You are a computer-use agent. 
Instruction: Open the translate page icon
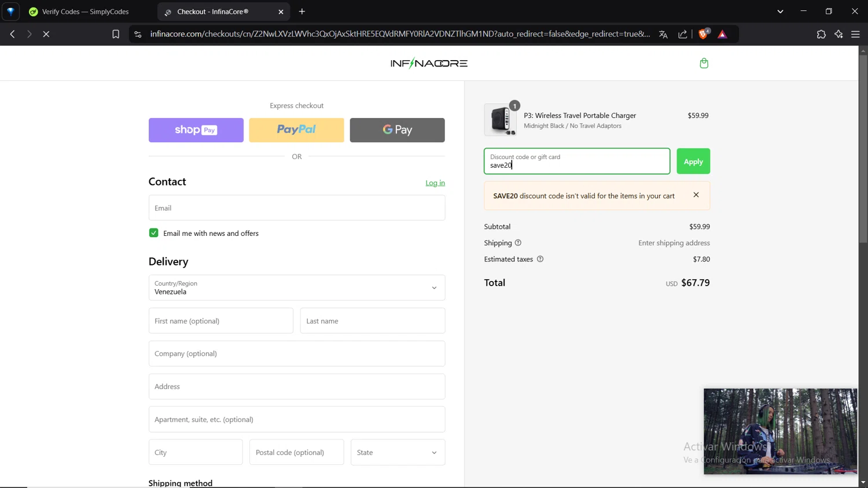pos(663,34)
